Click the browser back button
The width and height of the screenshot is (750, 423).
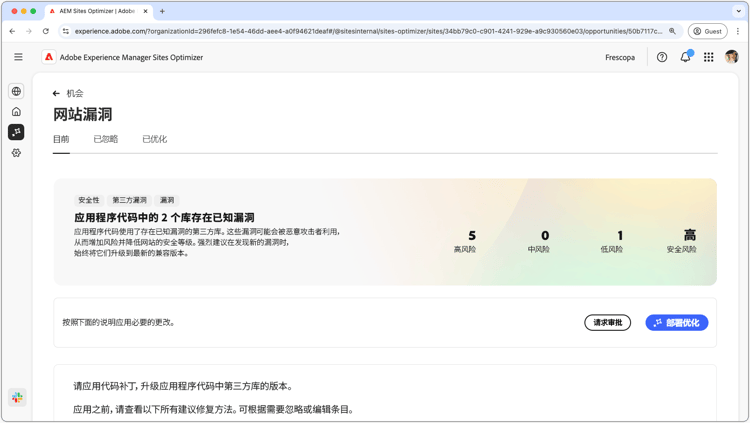click(12, 31)
